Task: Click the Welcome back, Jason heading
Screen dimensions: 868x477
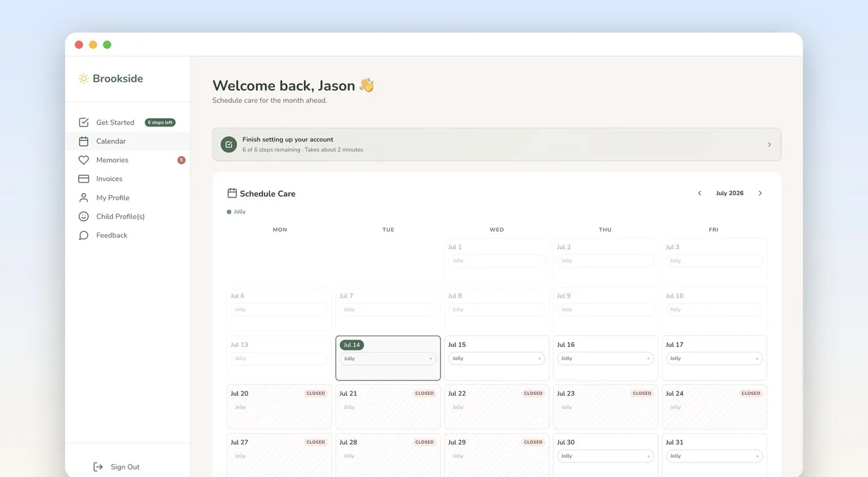Action: tap(294, 86)
